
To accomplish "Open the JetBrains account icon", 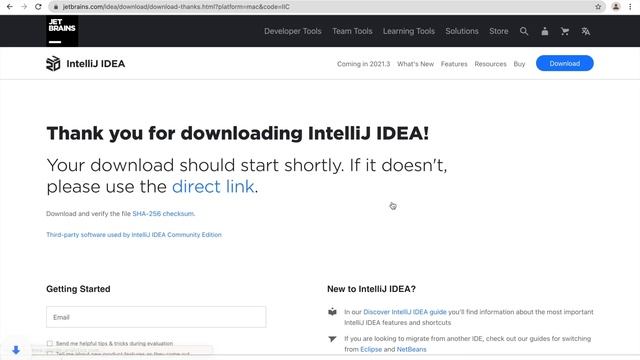I will click(x=544, y=31).
